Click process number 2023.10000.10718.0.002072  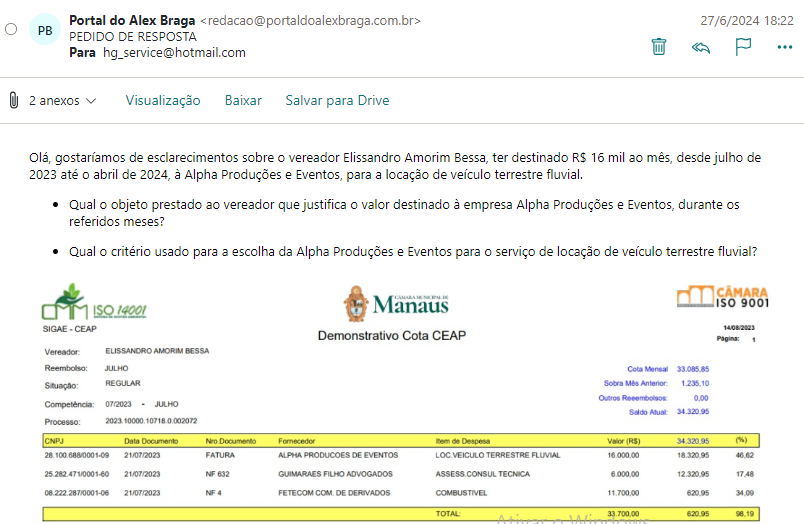(151, 421)
